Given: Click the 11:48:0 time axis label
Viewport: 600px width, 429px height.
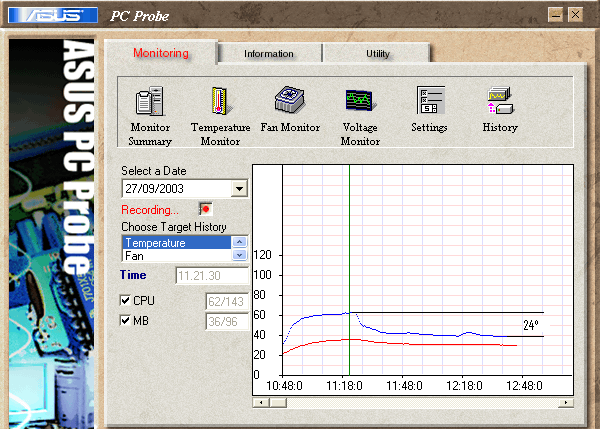Looking at the screenshot, I should pos(404,386).
